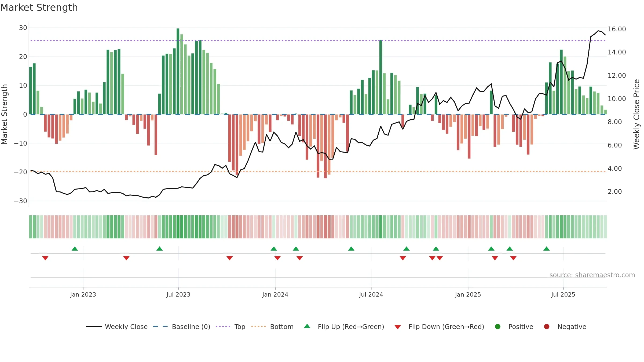
Task: Click the '−30' tick on the left axis
Action: pyautogui.click(x=21, y=201)
